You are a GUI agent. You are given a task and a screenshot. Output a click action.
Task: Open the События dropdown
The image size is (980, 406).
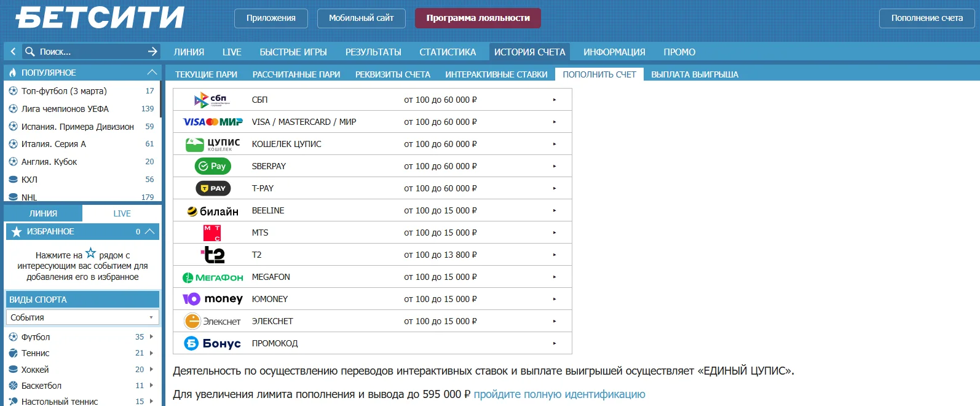pos(82,317)
